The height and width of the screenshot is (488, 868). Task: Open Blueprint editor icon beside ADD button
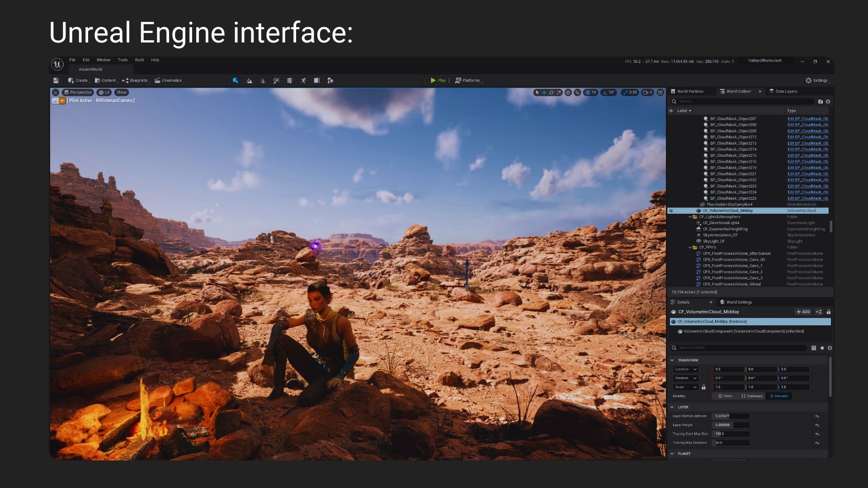tap(819, 312)
